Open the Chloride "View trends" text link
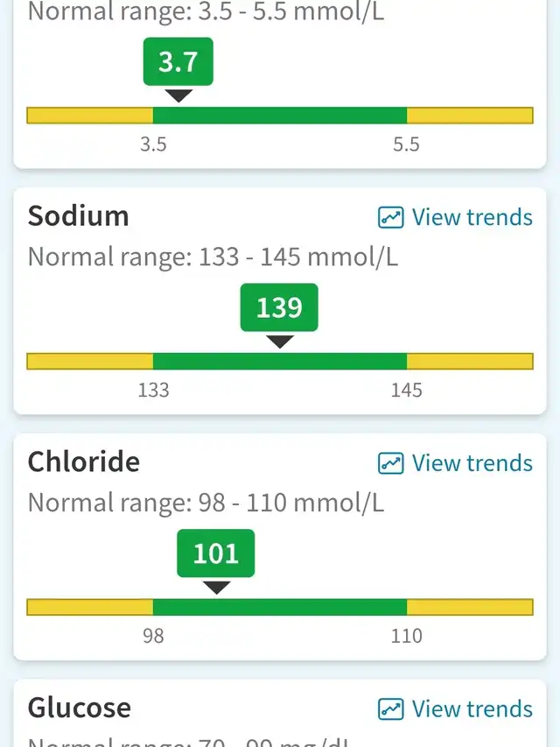This screenshot has width=560, height=747. (x=472, y=463)
